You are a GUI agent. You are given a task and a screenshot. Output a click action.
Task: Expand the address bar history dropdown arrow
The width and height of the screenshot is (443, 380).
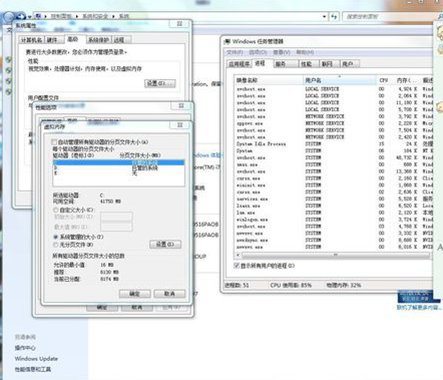tap(324, 16)
